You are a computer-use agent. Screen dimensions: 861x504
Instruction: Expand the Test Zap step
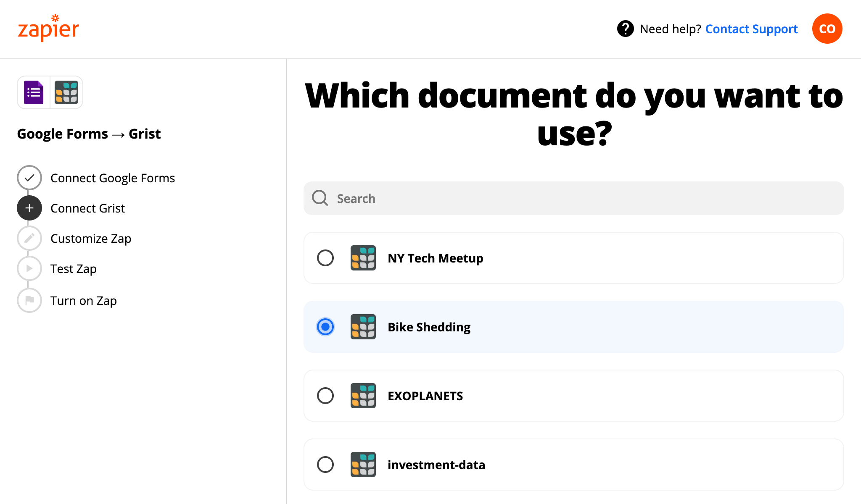(x=73, y=269)
